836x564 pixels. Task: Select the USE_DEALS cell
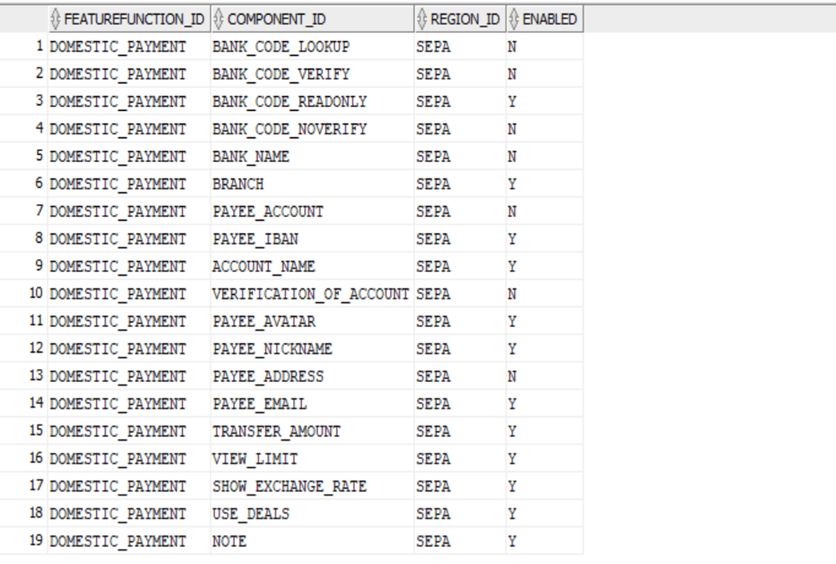[x=312, y=513]
